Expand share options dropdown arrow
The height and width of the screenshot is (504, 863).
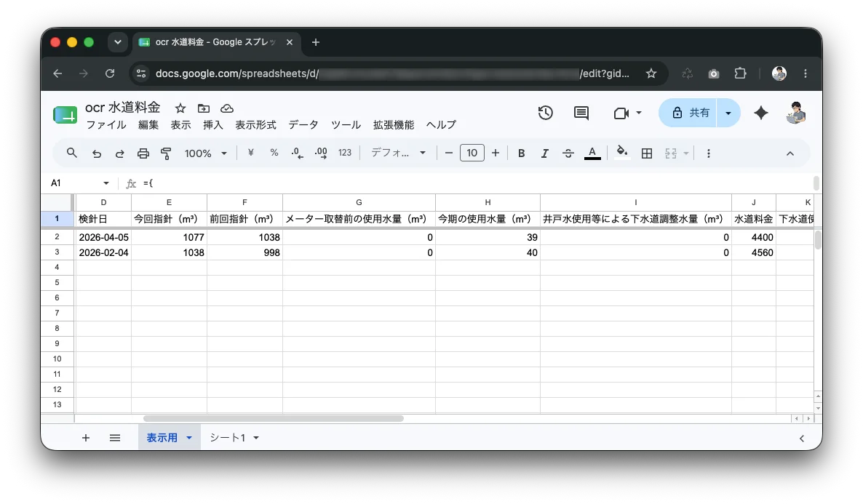point(728,113)
